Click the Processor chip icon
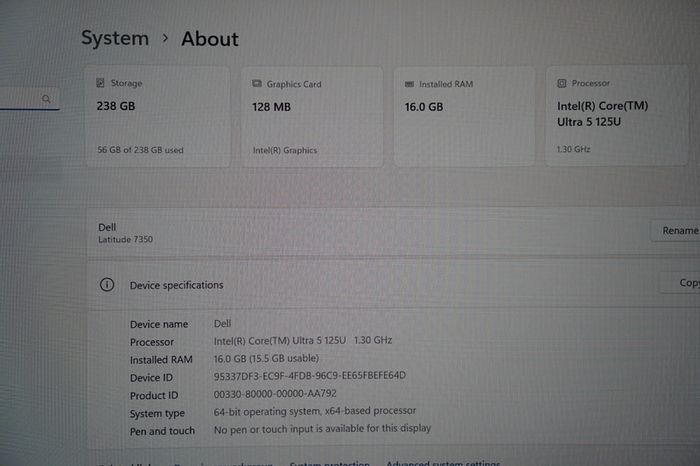Viewport: 700px width, 466px height. [562, 83]
